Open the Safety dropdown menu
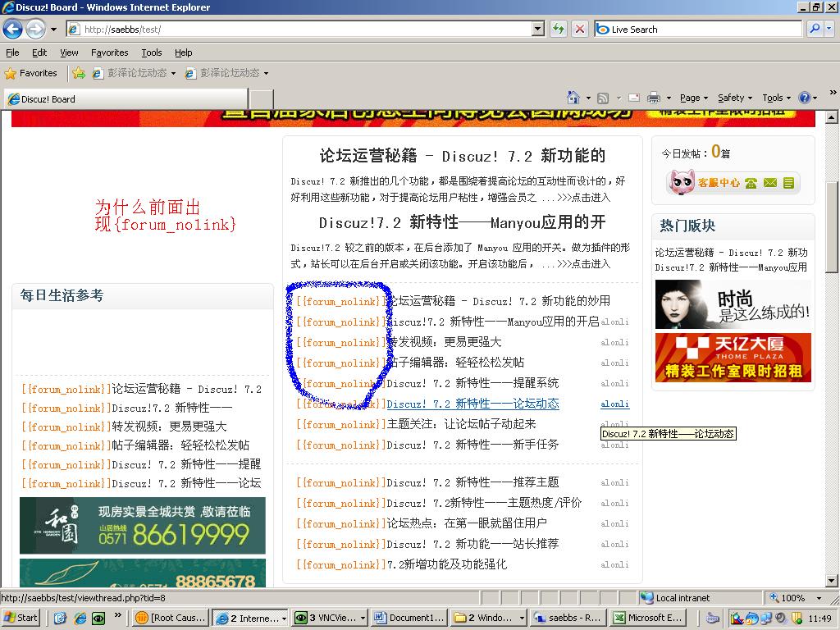Viewport: 840px width, 630px height. coord(735,98)
